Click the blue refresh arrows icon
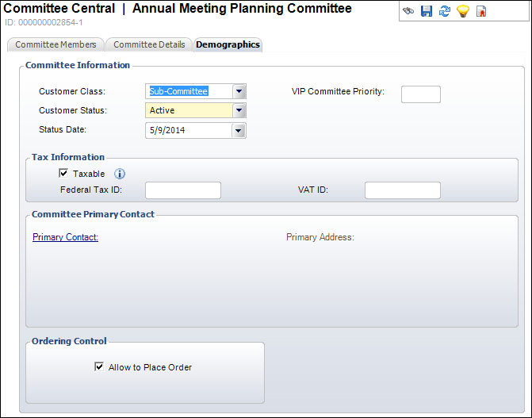 (x=445, y=11)
